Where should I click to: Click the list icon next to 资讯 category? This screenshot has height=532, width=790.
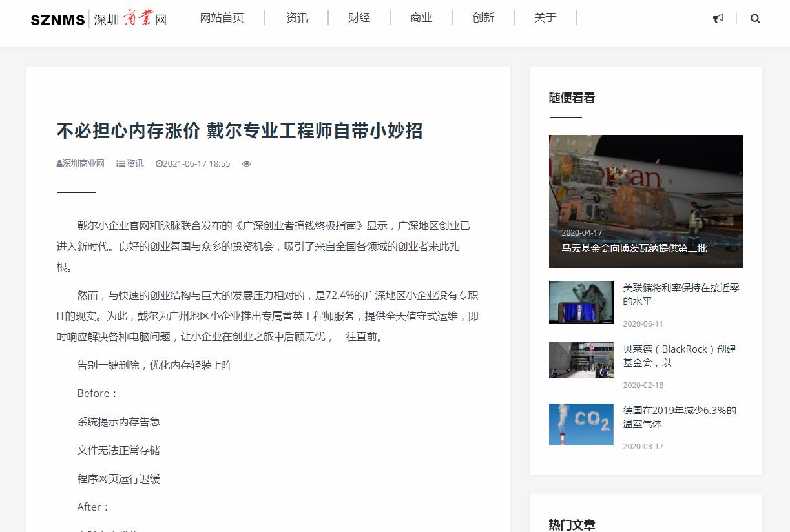coord(120,164)
